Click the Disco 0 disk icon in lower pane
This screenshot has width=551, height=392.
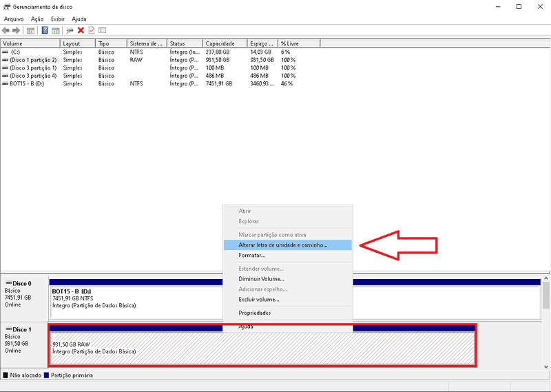[9, 283]
